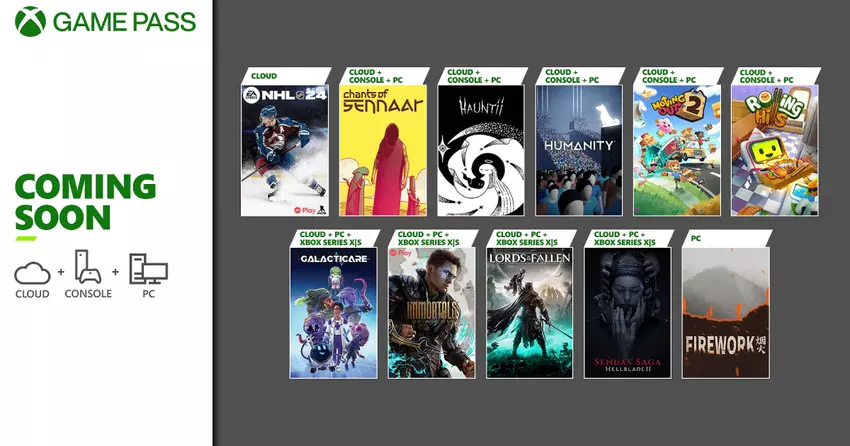Select Senua's Saga Hellblade II cover
The width and height of the screenshot is (850, 446).
pyautogui.click(x=627, y=313)
